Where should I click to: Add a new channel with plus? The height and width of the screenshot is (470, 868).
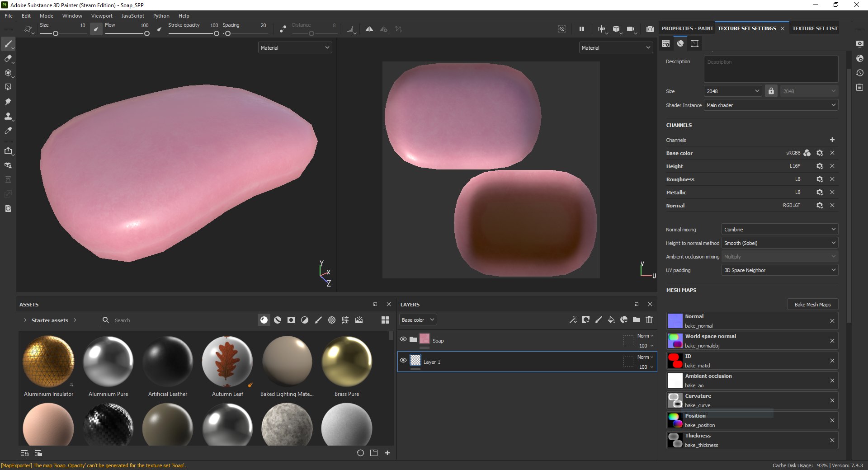coord(832,140)
